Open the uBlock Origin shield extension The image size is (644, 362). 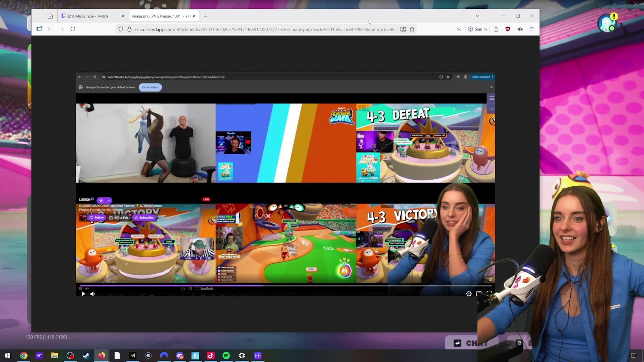(x=507, y=29)
